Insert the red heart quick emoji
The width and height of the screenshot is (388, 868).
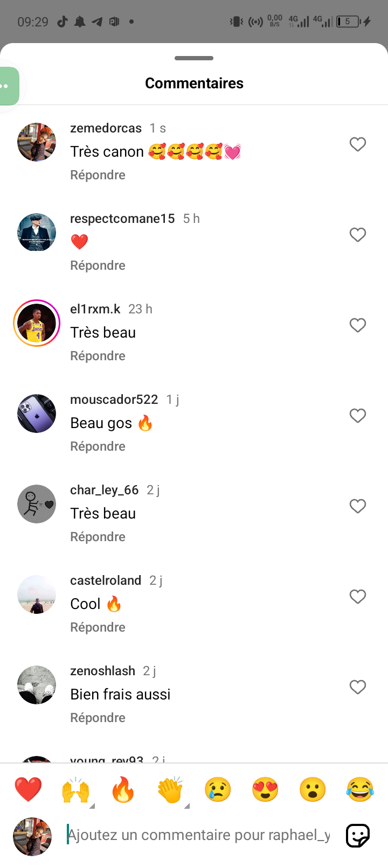(28, 790)
